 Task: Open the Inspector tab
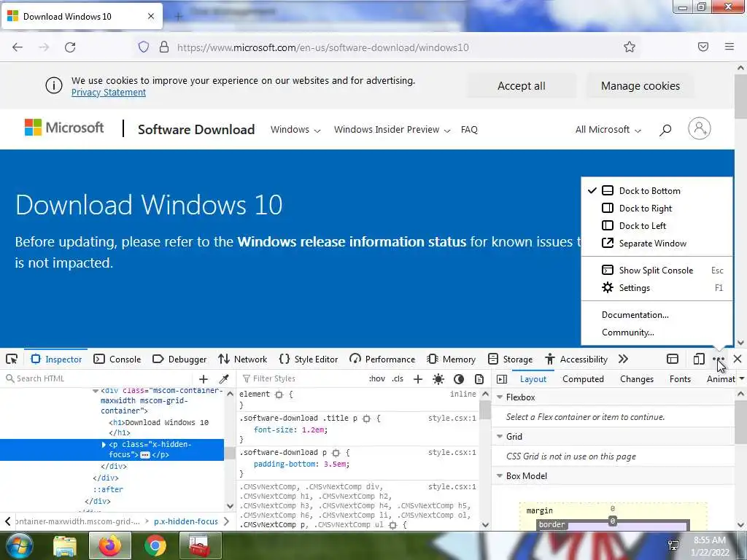click(x=56, y=359)
